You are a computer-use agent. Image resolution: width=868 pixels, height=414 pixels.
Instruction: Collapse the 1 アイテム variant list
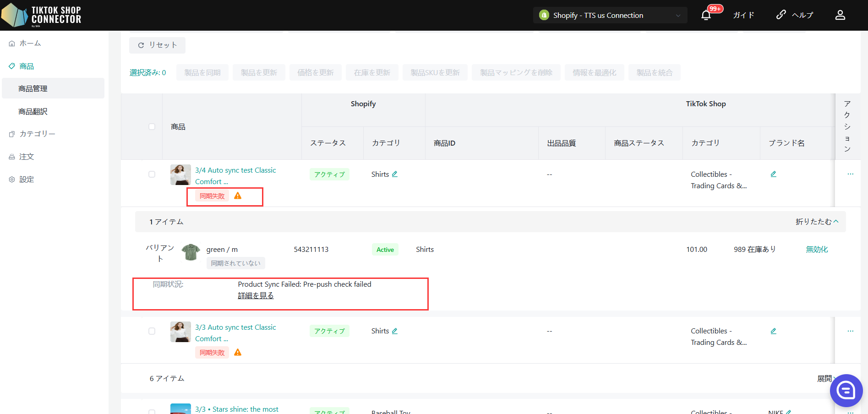[x=817, y=222]
